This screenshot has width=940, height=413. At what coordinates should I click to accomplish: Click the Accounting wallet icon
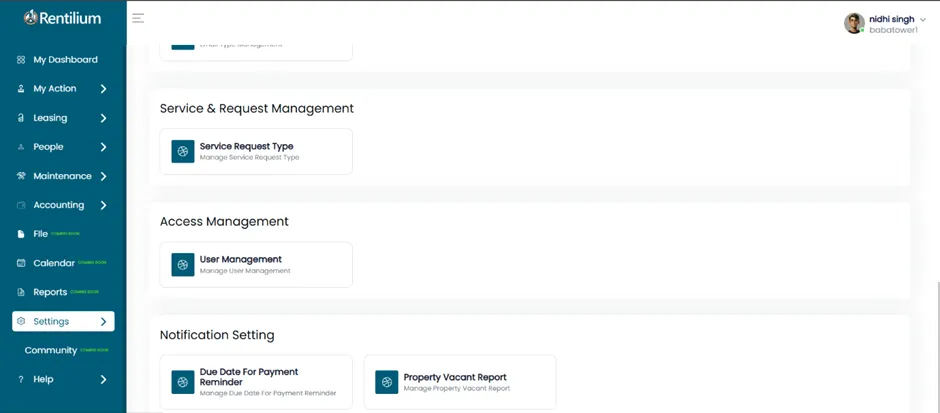point(21,205)
